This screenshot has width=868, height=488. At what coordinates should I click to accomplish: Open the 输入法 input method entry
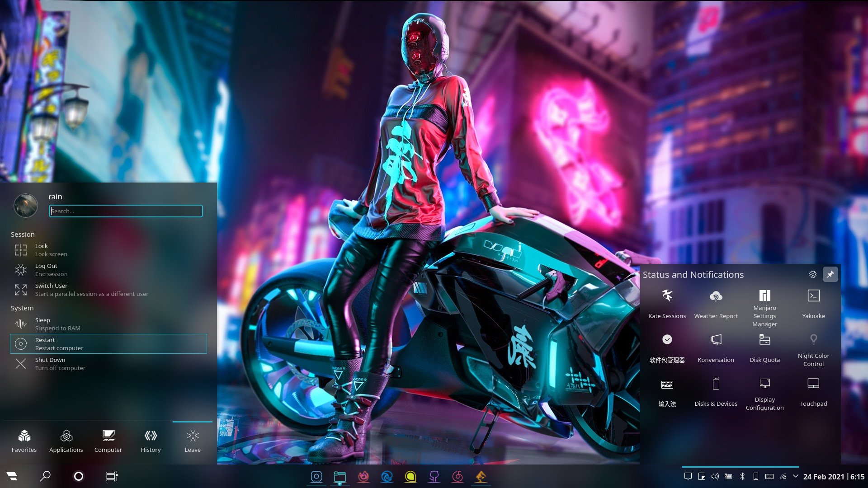click(x=667, y=392)
